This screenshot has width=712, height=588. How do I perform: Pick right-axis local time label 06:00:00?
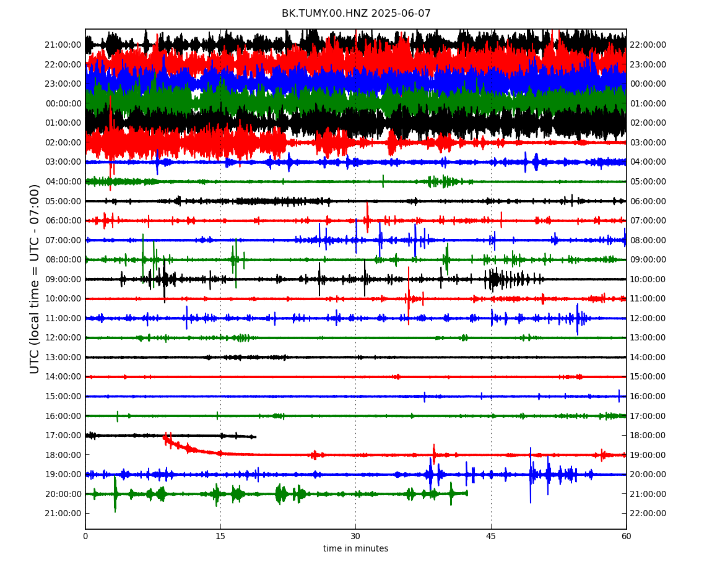tap(648, 201)
